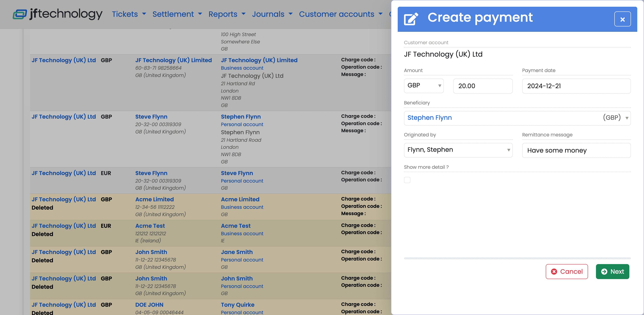
Task: Close the Create payment dialog
Action: coord(622,19)
